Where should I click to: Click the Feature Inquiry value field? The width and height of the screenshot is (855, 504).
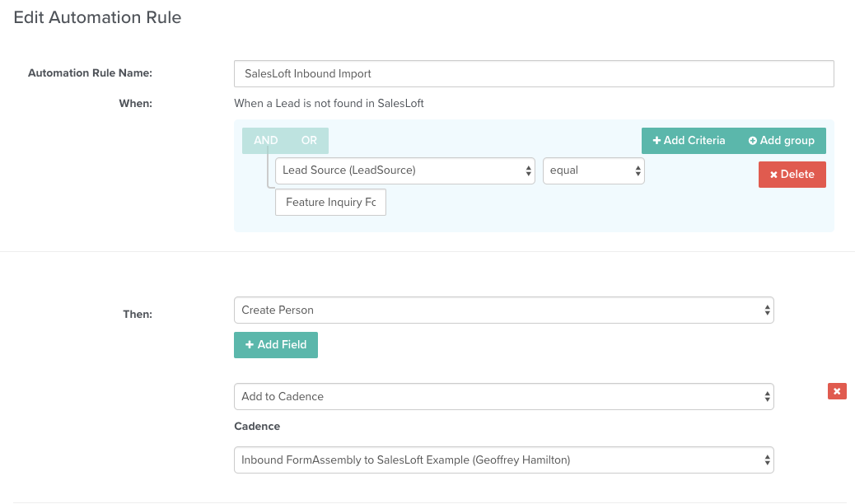tap(330, 203)
